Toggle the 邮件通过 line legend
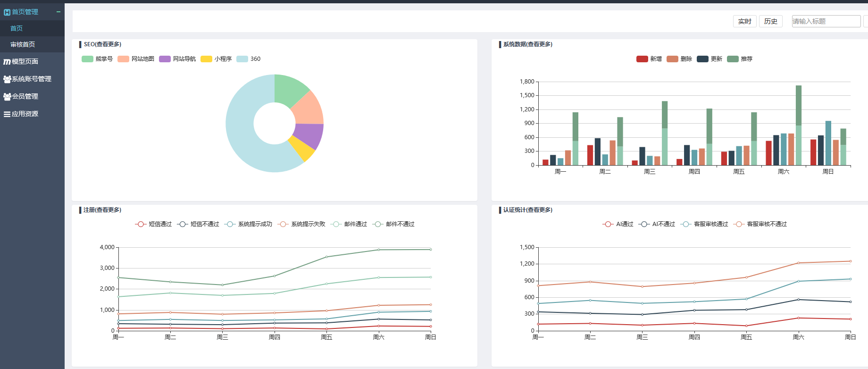Viewport: 868px width, 369px height. click(x=349, y=224)
